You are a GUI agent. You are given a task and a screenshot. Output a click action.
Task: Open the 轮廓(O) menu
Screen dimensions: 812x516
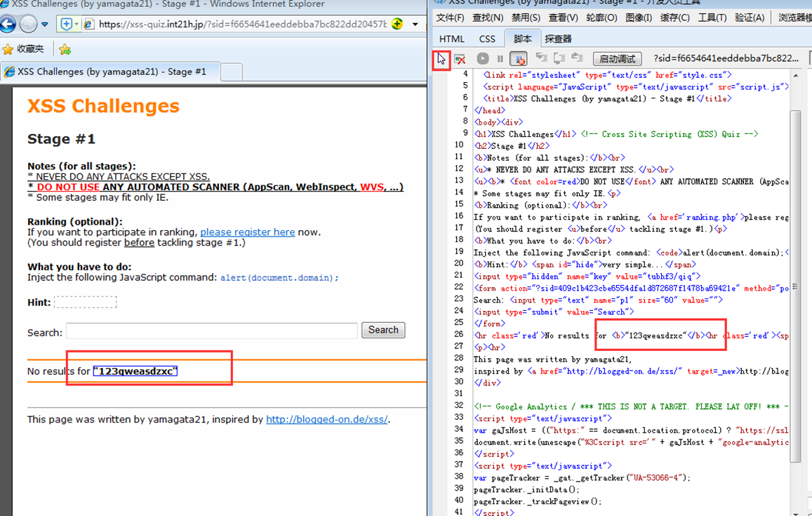click(601, 18)
